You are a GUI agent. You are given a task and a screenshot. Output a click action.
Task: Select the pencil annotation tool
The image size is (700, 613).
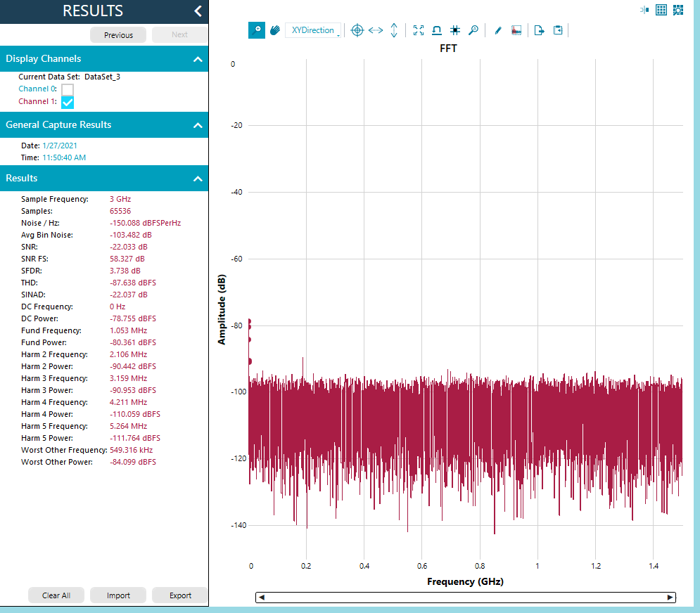coord(498,30)
